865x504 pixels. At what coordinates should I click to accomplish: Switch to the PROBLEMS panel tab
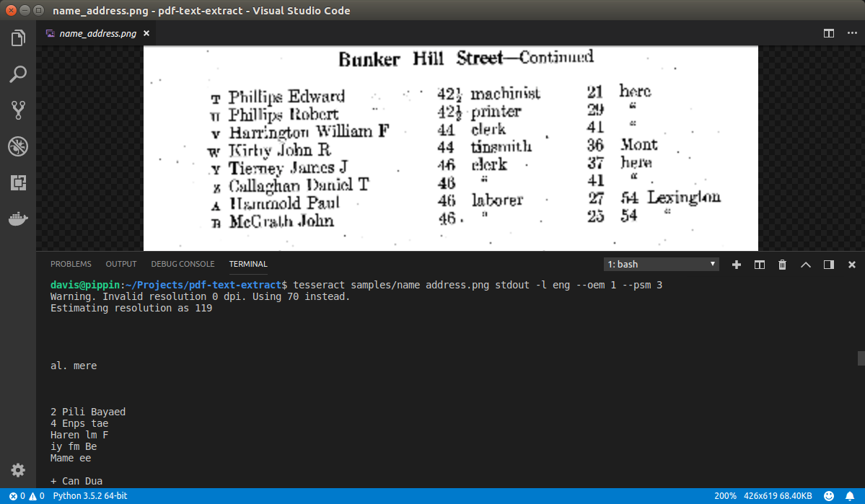71,264
